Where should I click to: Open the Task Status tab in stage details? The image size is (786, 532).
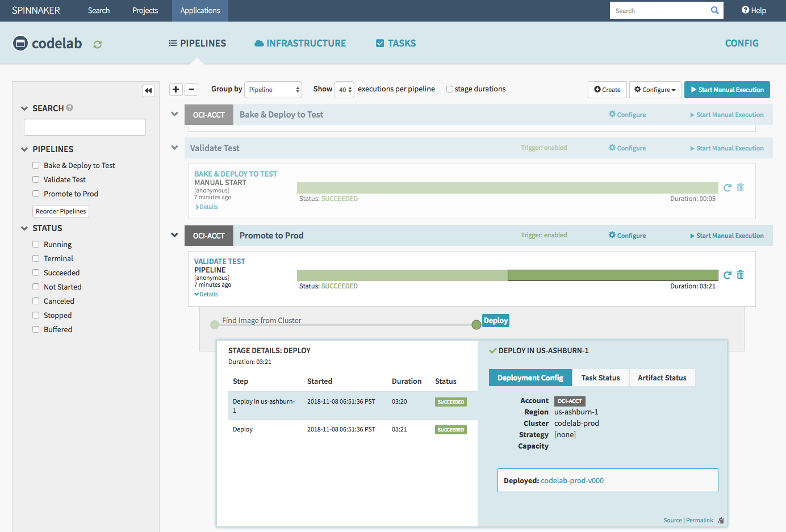click(600, 378)
